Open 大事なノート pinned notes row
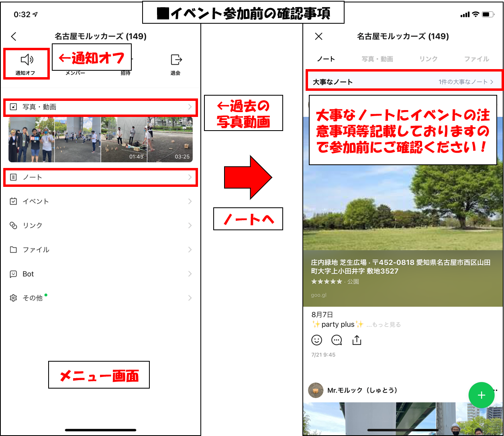This screenshot has height=436, width=504. 403,82
